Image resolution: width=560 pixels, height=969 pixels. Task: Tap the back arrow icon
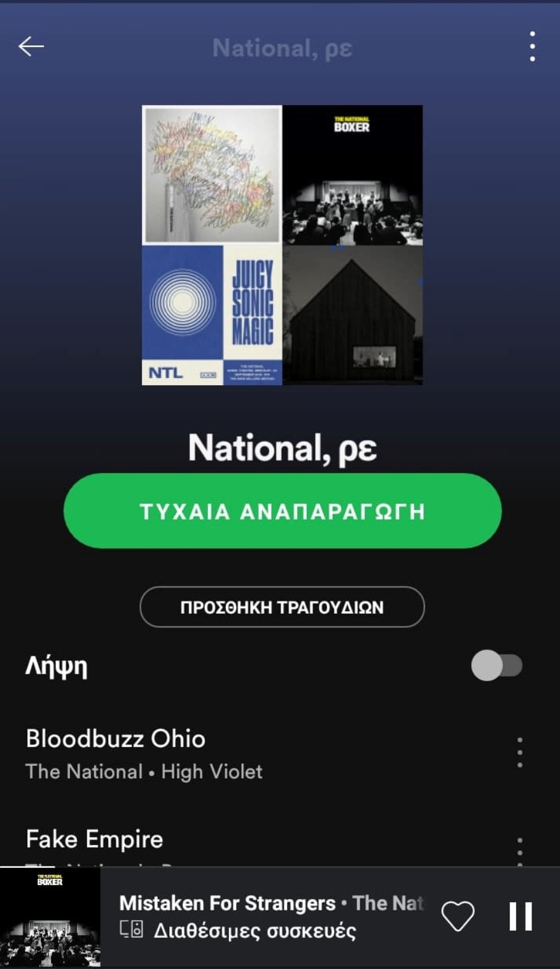pyautogui.click(x=31, y=46)
